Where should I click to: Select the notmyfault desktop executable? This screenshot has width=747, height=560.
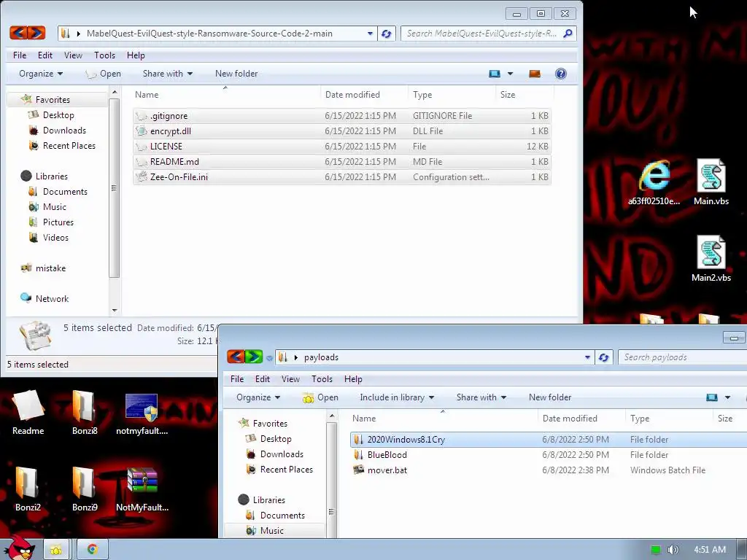[x=142, y=414]
